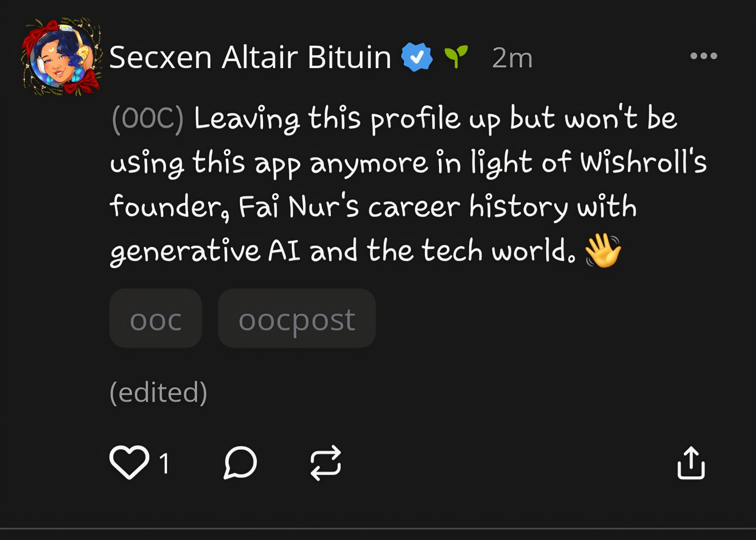
Task: Repost this post with the arrows icon
Action: (x=325, y=462)
